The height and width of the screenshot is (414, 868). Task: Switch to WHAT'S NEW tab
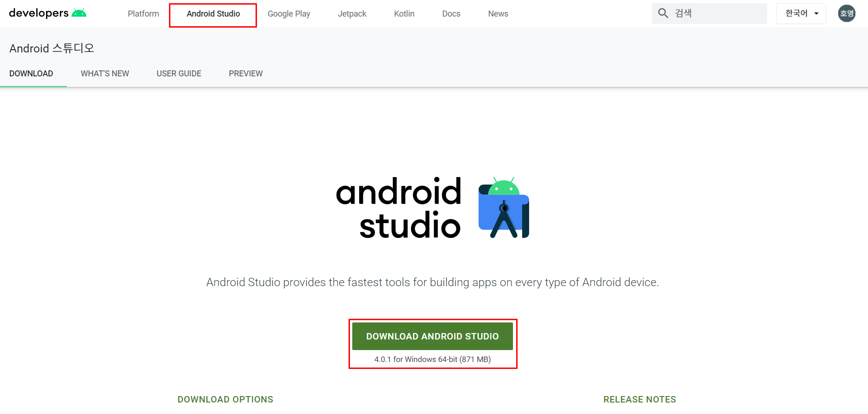pos(105,74)
